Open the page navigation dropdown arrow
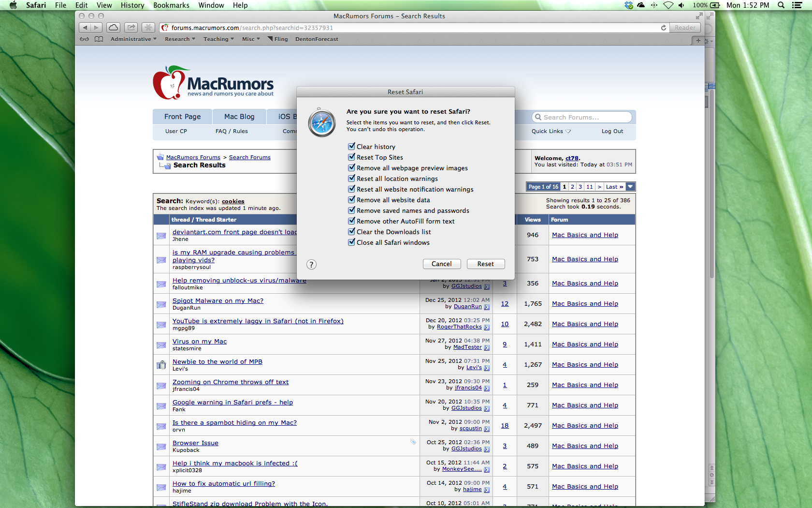Viewport: 812px width, 508px height. click(x=630, y=187)
